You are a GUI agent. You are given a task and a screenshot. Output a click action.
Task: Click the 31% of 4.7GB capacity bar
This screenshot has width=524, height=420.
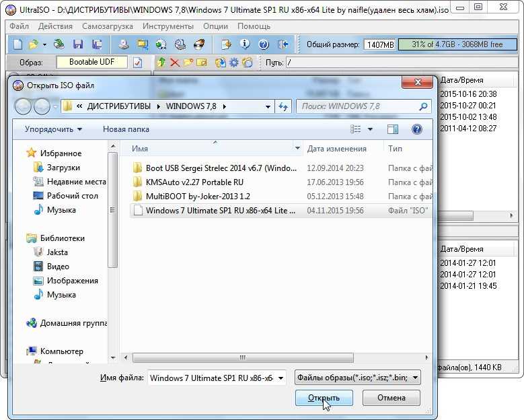point(457,44)
